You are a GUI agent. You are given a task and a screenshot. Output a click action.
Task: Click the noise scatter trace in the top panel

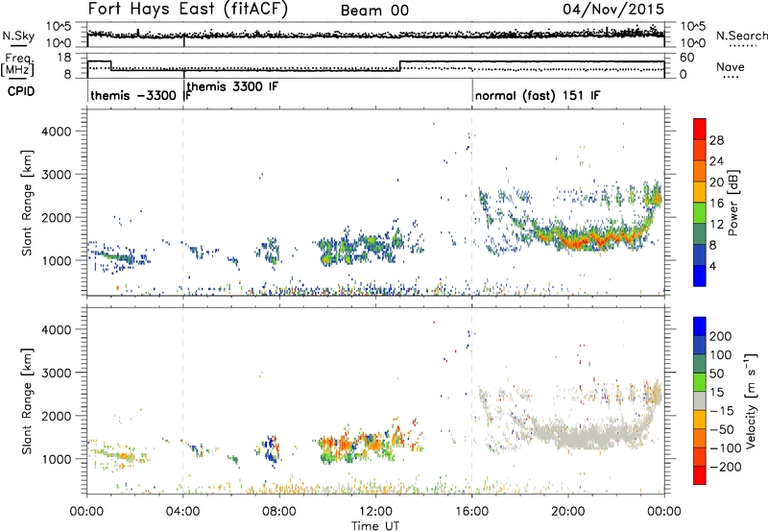click(375, 35)
